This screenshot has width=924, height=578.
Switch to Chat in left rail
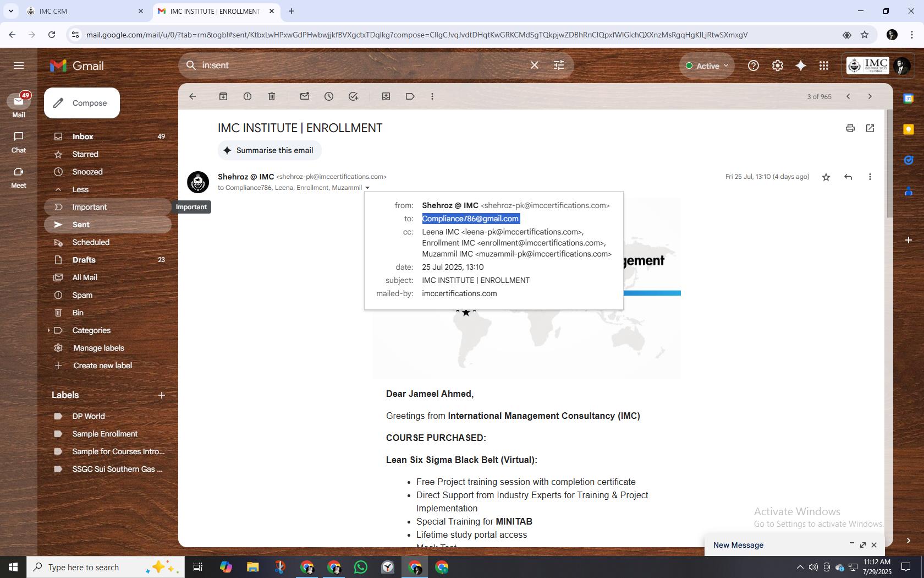[x=19, y=142]
